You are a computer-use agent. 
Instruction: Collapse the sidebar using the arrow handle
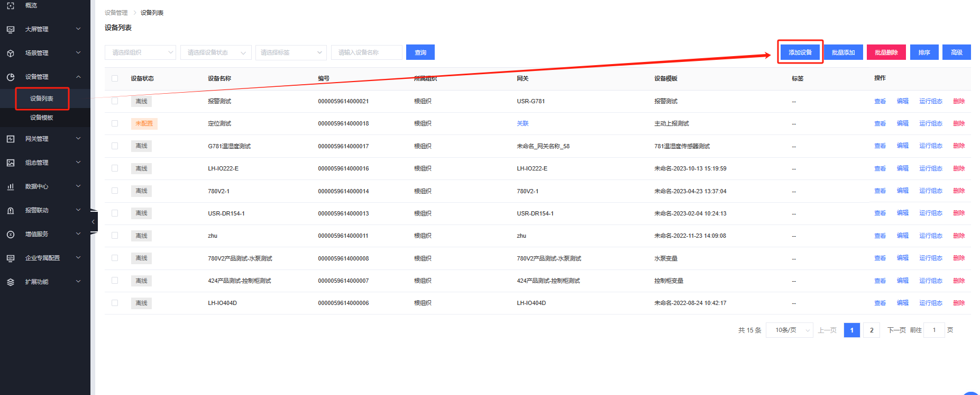(93, 222)
